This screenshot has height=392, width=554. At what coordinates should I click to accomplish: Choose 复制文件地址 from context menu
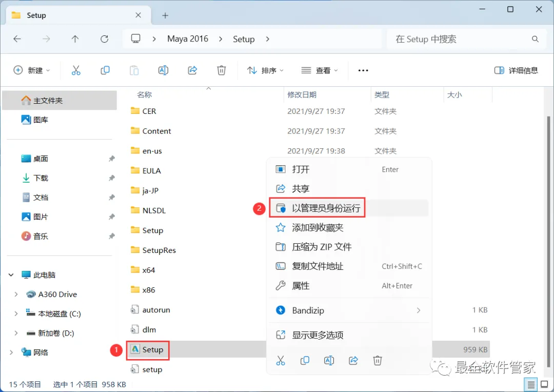click(x=349, y=266)
